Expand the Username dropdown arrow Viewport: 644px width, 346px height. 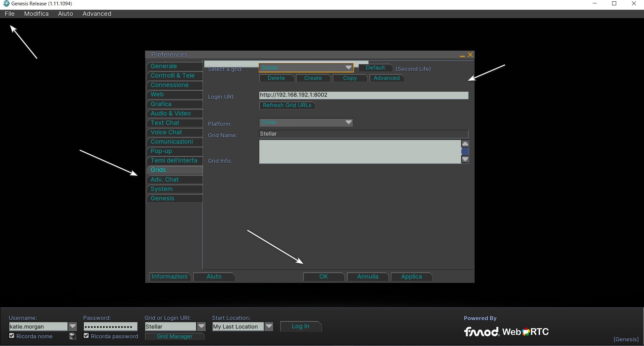point(72,326)
